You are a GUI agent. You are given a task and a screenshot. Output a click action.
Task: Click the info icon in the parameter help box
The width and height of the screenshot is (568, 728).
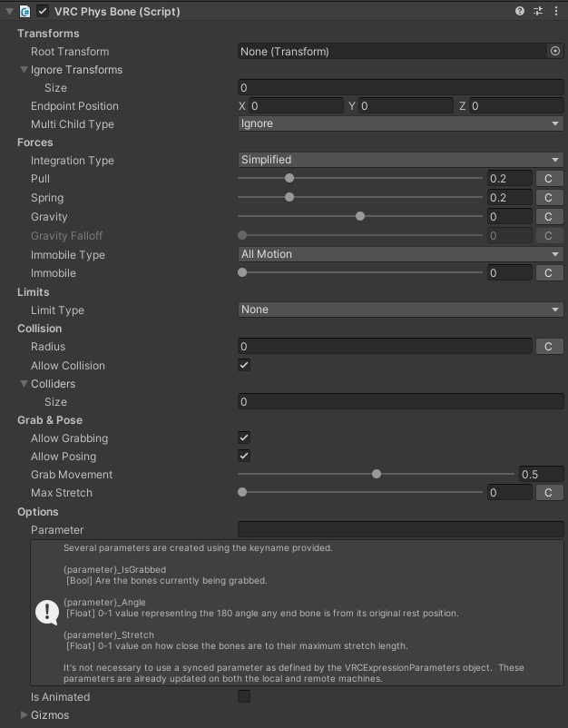(x=46, y=612)
